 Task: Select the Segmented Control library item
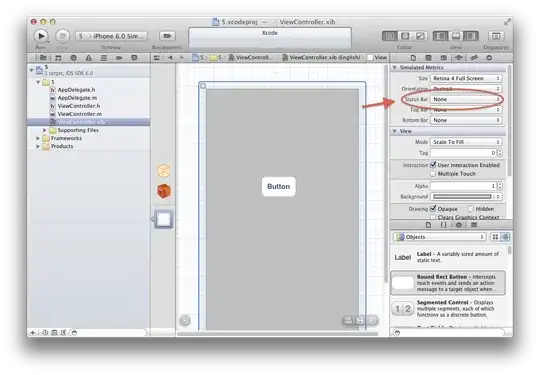click(x=448, y=309)
